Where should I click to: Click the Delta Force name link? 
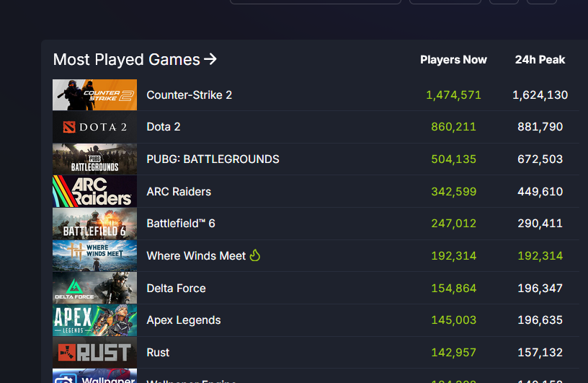[176, 289]
